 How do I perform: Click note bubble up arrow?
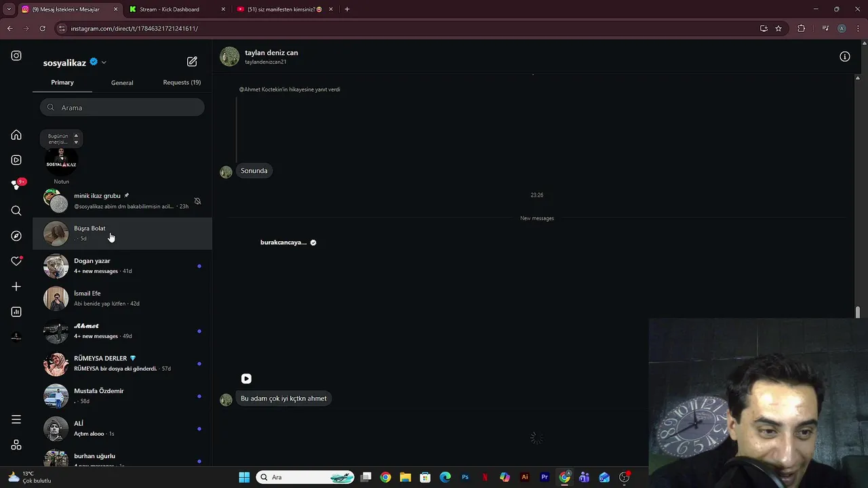click(76, 136)
